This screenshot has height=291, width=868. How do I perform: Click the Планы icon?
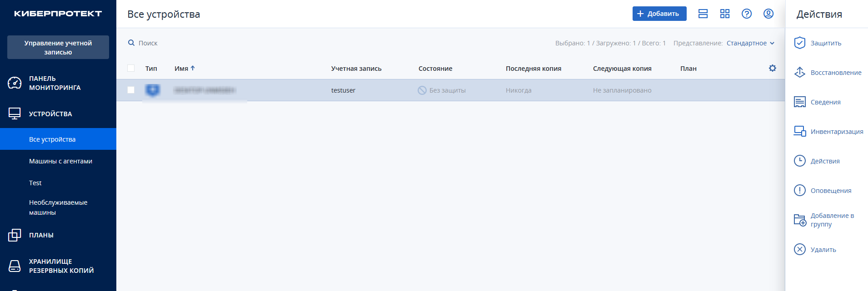[x=15, y=235]
